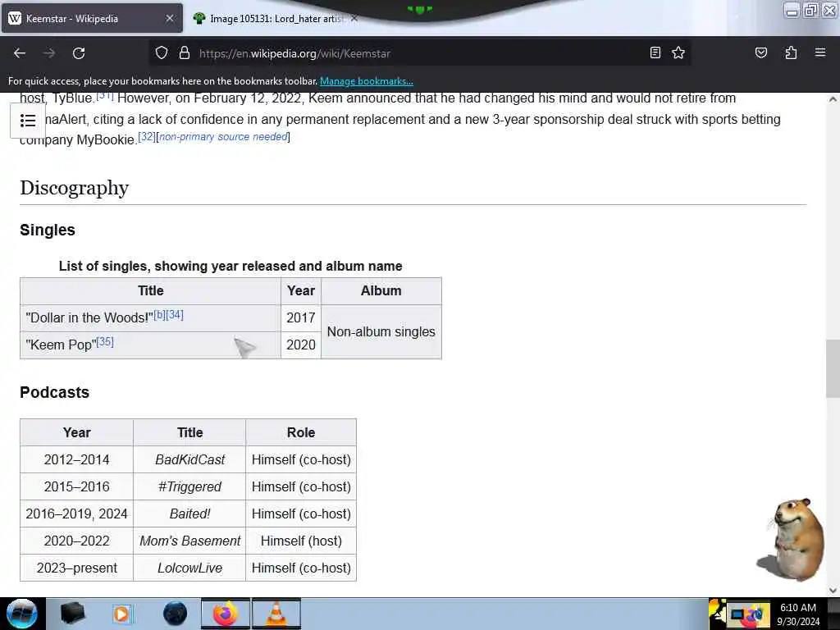Switch to Keemstar - Wikipedia tab
The height and width of the screenshot is (630, 840).
[92, 18]
